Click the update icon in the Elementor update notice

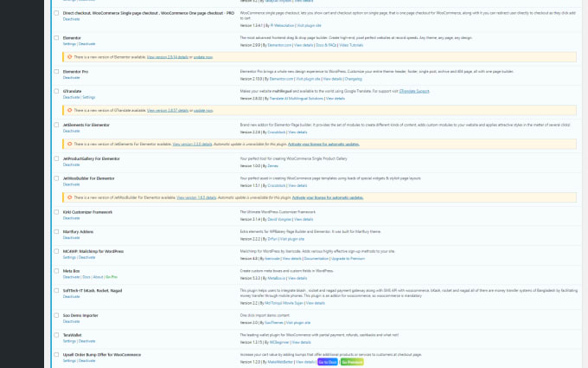click(69, 57)
